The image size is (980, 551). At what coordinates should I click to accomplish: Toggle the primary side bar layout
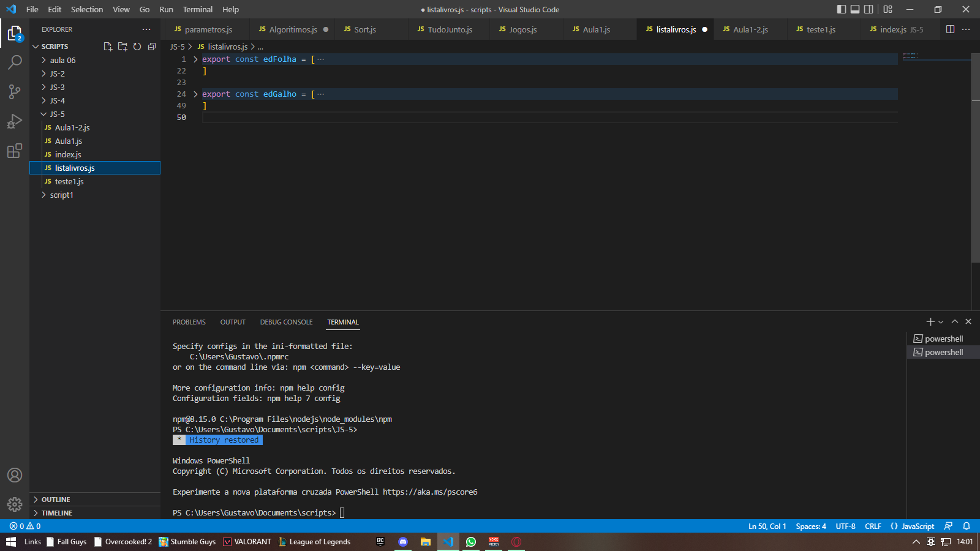click(841, 9)
